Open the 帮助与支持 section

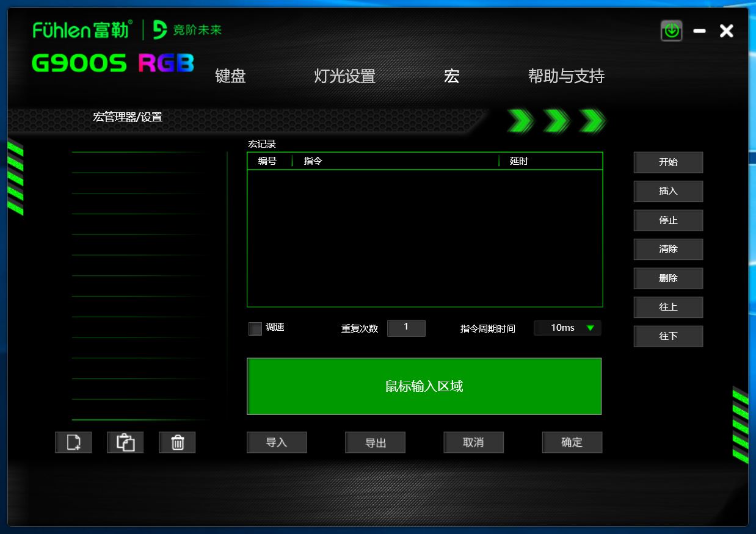click(567, 76)
